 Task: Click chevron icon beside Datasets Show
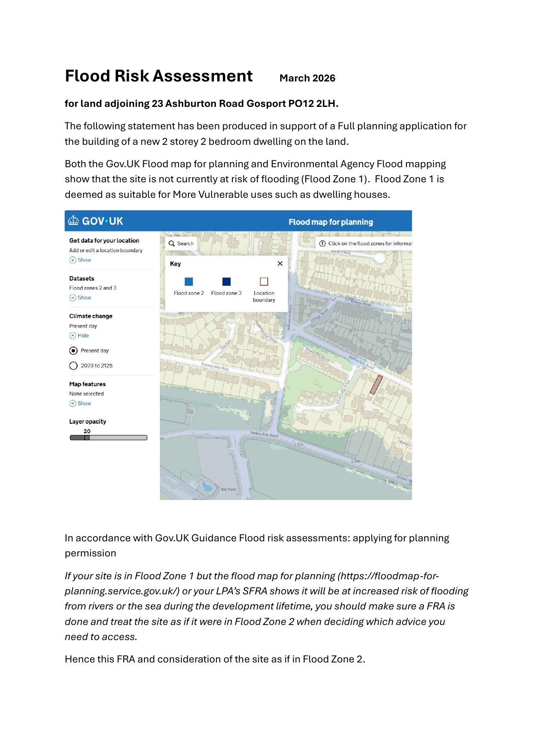click(73, 298)
